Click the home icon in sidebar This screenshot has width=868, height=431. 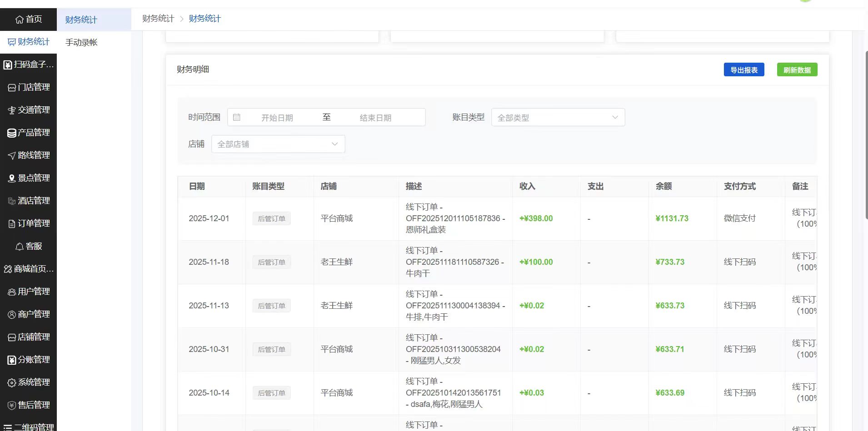point(20,19)
